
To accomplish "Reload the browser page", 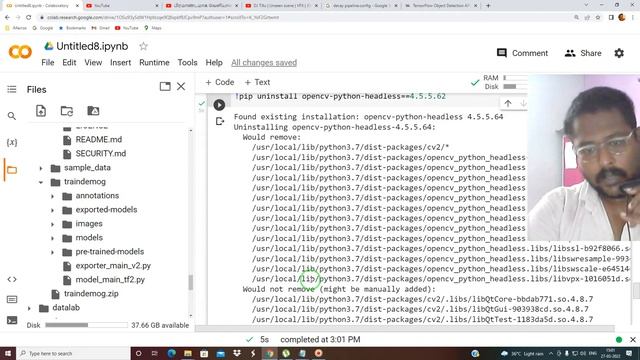I will (29, 18).
